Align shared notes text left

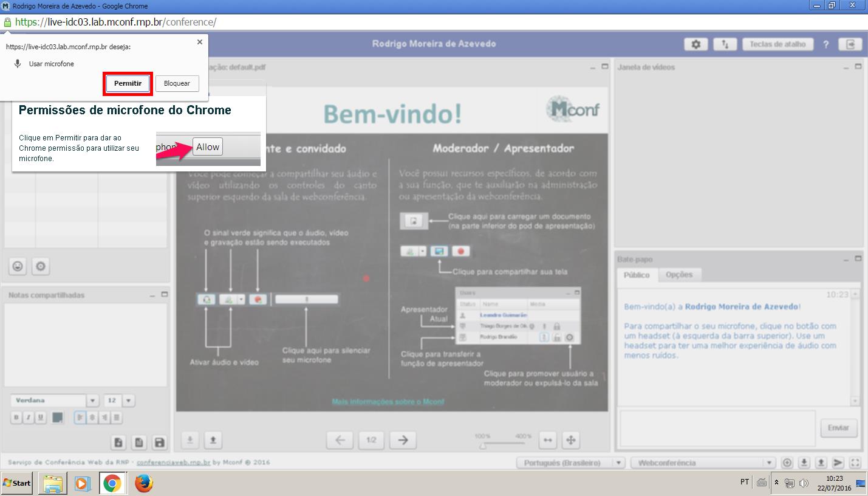80,418
